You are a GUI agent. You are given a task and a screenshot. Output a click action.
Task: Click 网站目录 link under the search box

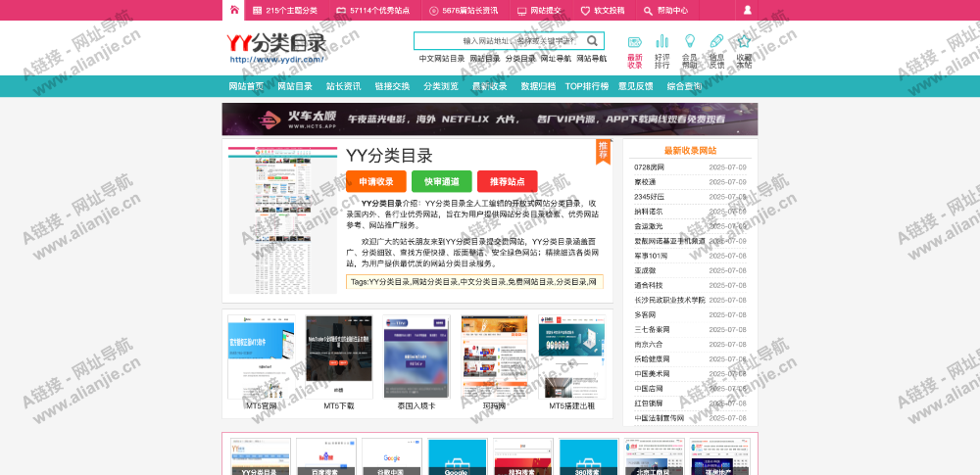[x=485, y=59]
